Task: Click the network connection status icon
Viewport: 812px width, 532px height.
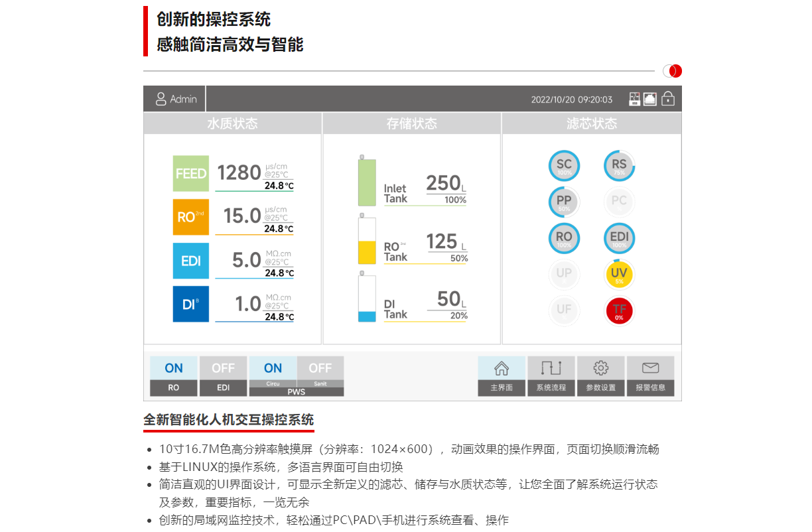Action: (x=651, y=98)
